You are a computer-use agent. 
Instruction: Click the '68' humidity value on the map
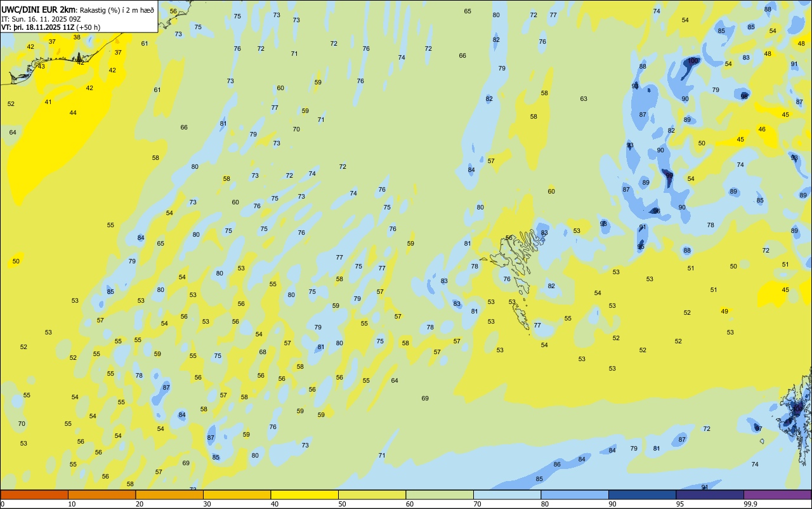pyautogui.click(x=263, y=352)
